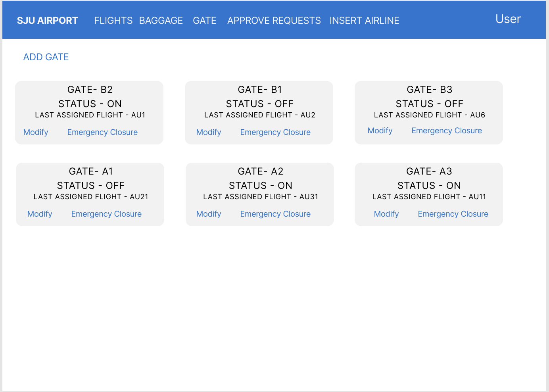Open the APPROVE REQUESTS page
Image resolution: width=549 pixels, height=392 pixels.
274,20
